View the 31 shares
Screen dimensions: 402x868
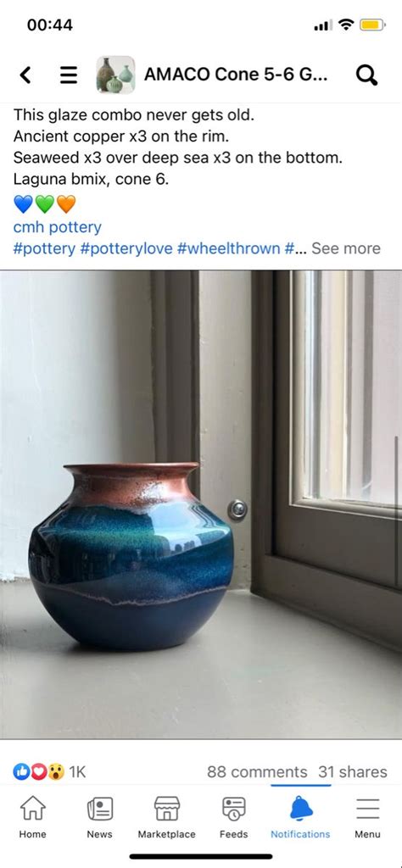coord(353,771)
